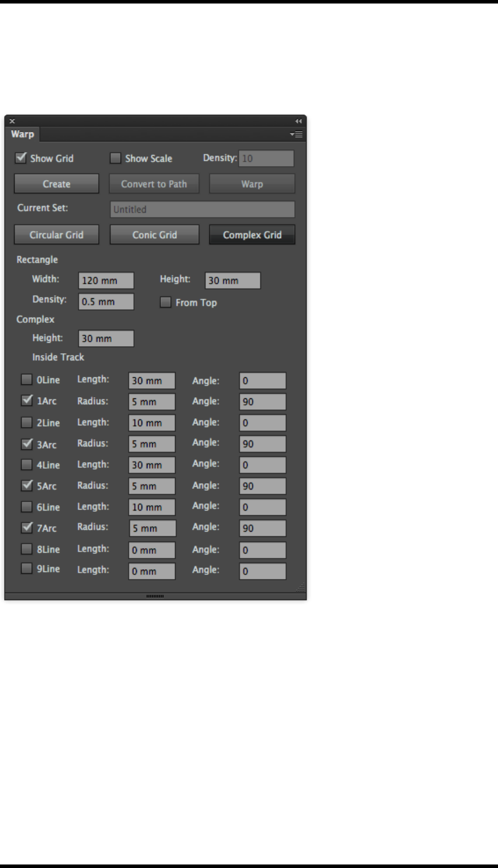This screenshot has height=868, width=498.
Task: Click the 4Line Length field
Action: coord(152,465)
